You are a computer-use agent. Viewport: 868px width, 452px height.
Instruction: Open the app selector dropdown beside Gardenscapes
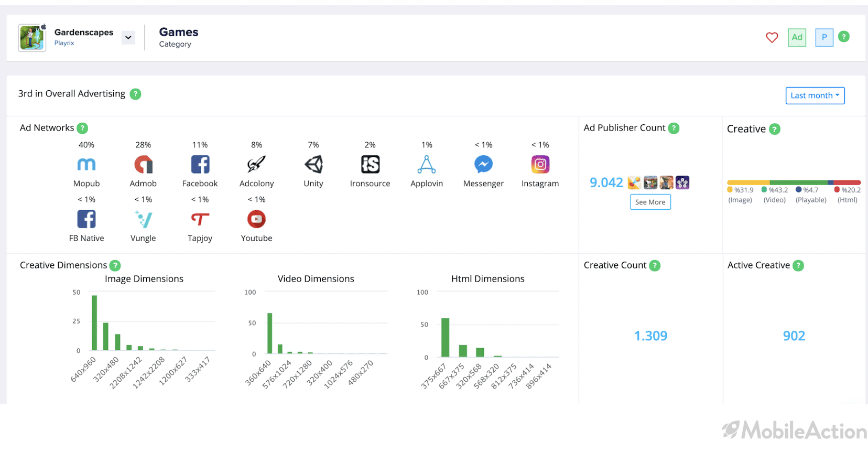click(128, 37)
